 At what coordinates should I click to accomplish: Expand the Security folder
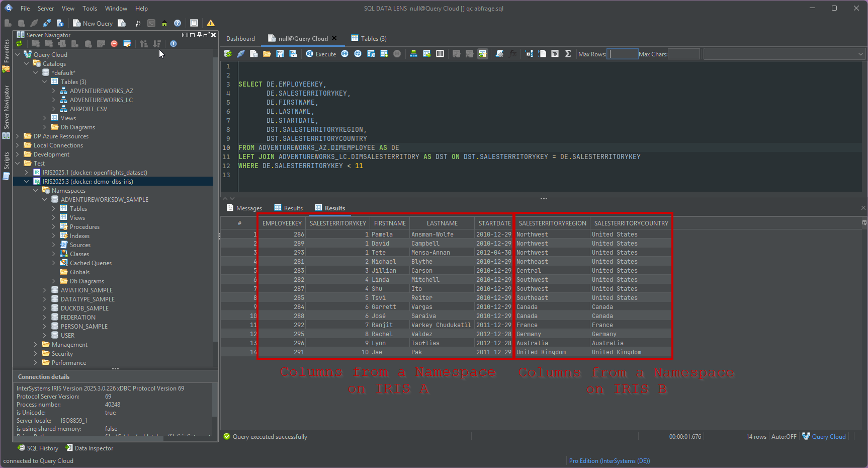click(x=36, y=354)
